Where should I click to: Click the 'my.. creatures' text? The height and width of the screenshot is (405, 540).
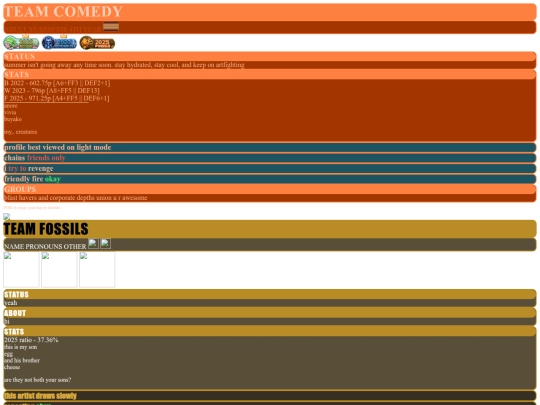tap(21, 132)
